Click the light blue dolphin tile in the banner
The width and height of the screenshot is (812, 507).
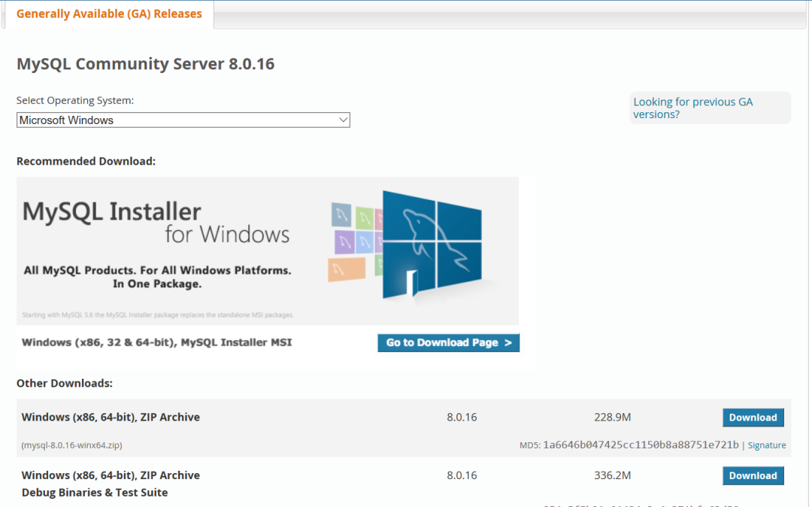[x=365, y=243]
